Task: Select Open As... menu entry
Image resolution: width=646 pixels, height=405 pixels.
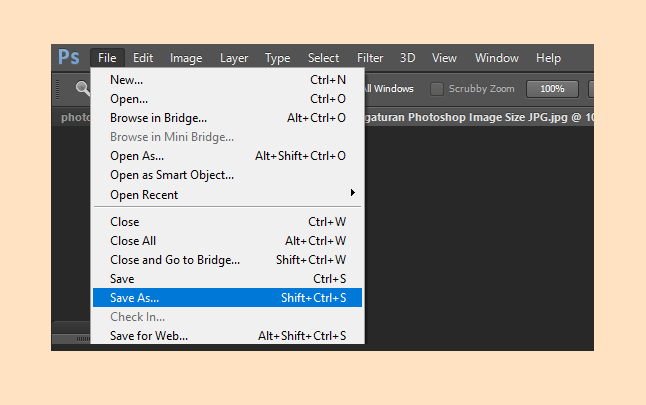Action: click(x=227, y=156)
